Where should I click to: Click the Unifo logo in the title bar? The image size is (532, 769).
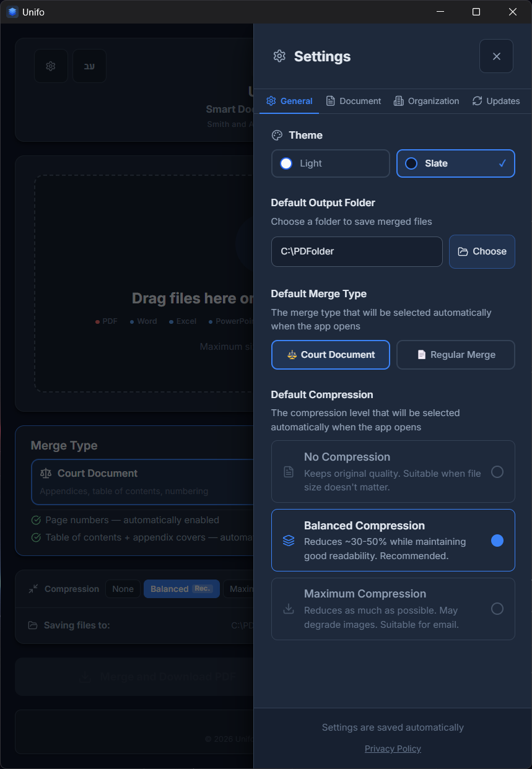(12, 12)
